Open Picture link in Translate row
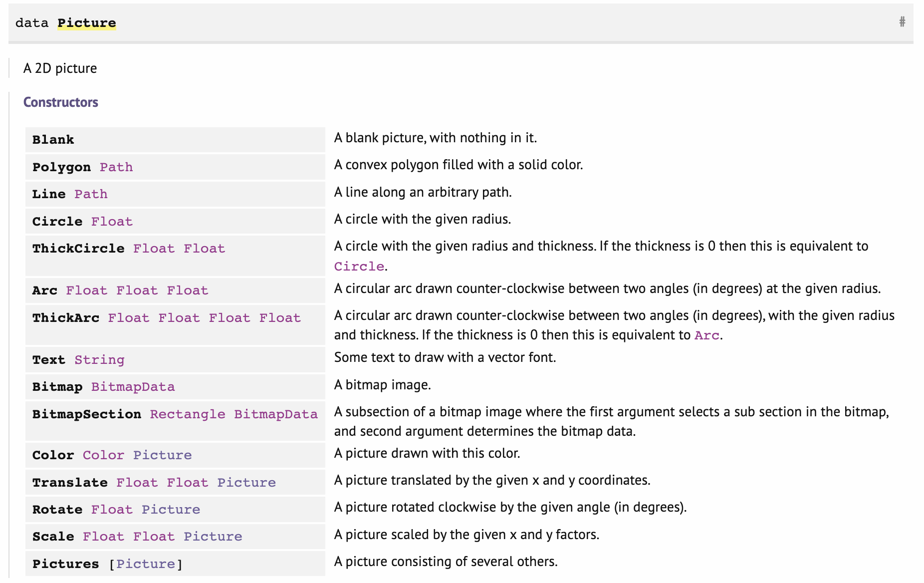Viewport: 924px width, 583px height. pyautogui.click(x=246, y=483)
